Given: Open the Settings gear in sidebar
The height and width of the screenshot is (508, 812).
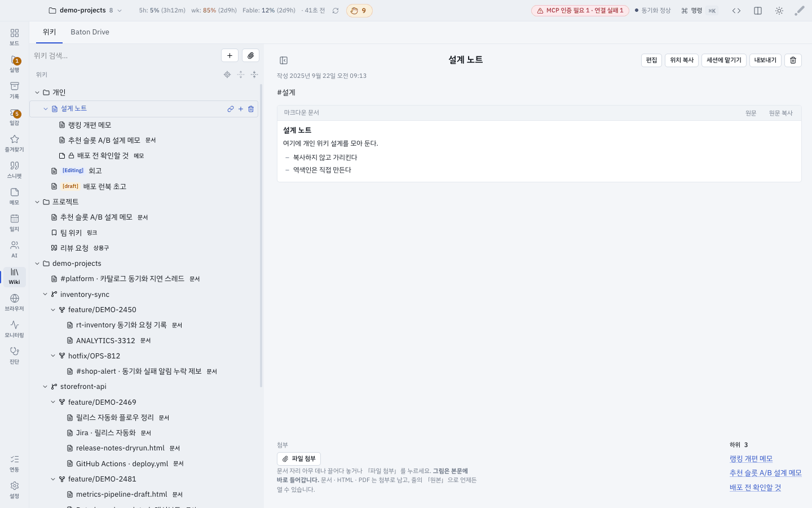Looking at the screenshot, I should (15, 489).
